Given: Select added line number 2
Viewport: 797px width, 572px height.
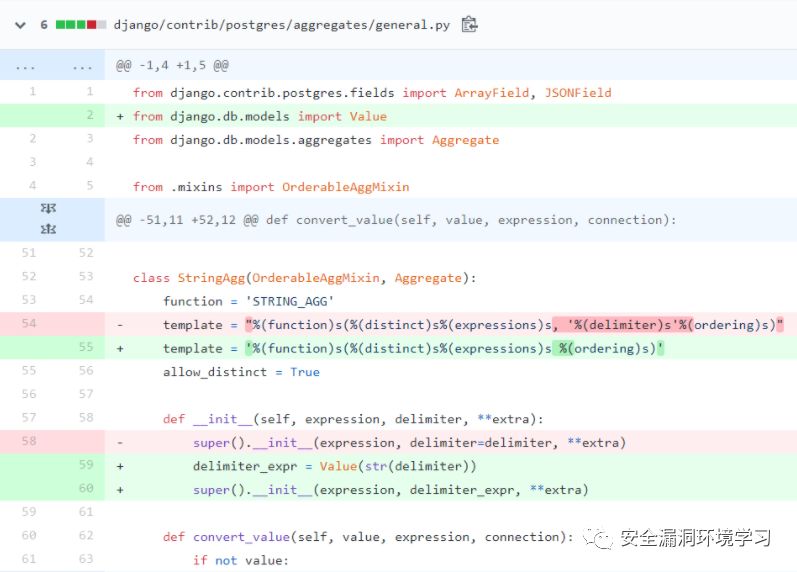Looking at the screenshot, I should [89, 115].
